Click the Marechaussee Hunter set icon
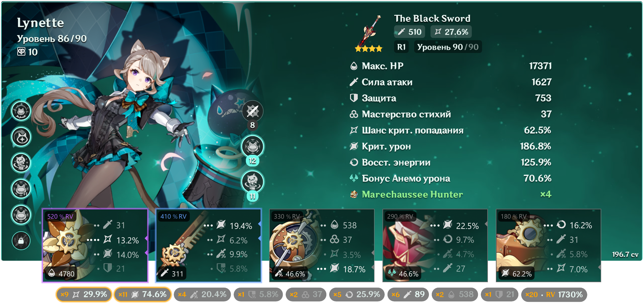Screen dimensions: 644x305 coord(354,194)
